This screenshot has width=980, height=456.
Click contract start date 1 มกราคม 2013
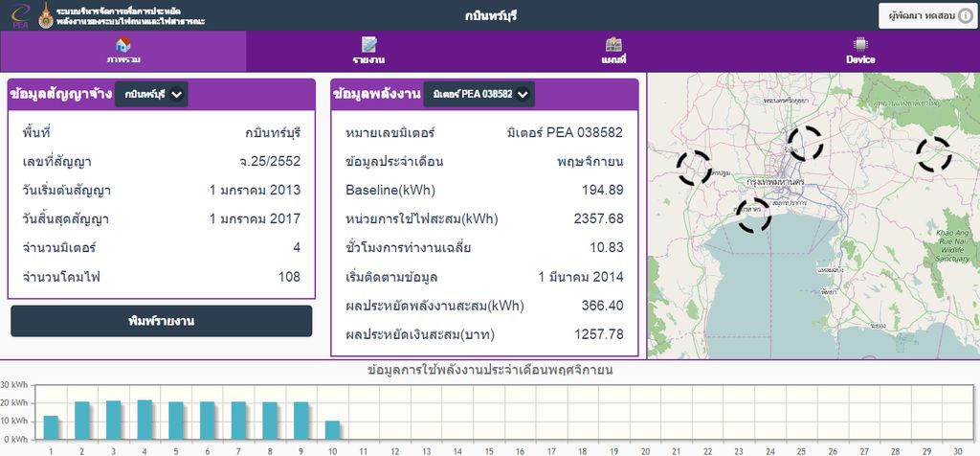tap(255, 190)
